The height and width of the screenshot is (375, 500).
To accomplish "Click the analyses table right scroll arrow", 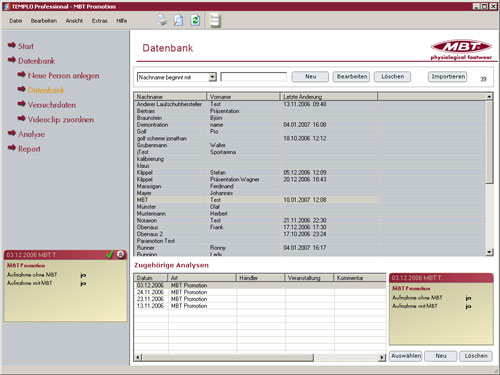I will click(x=382, y=357).
